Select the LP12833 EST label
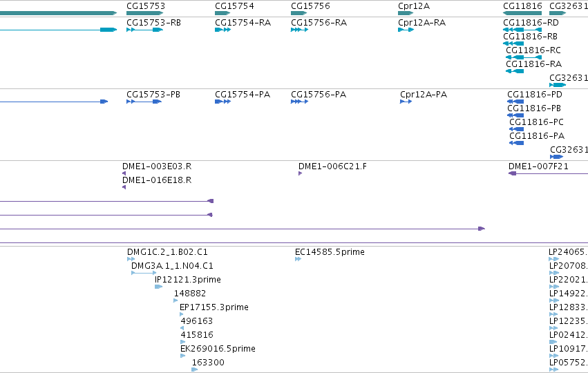588x373 pixels. pyautogui.click(x=569, y=307)
